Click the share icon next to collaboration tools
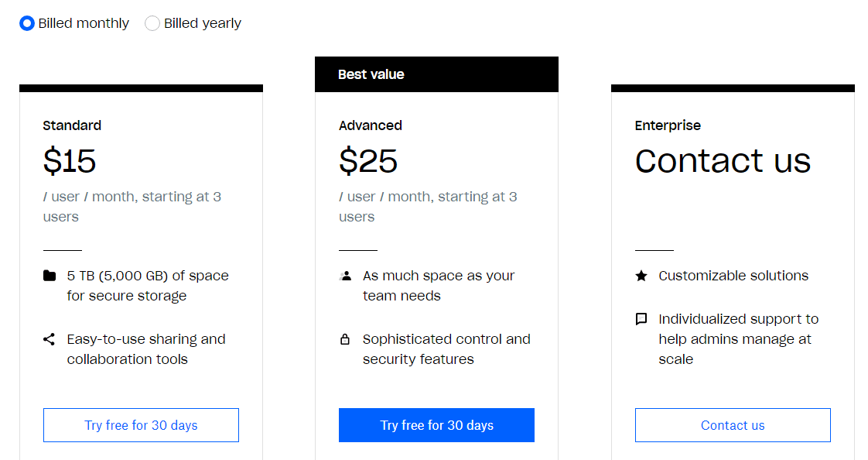 coord(49,339)
